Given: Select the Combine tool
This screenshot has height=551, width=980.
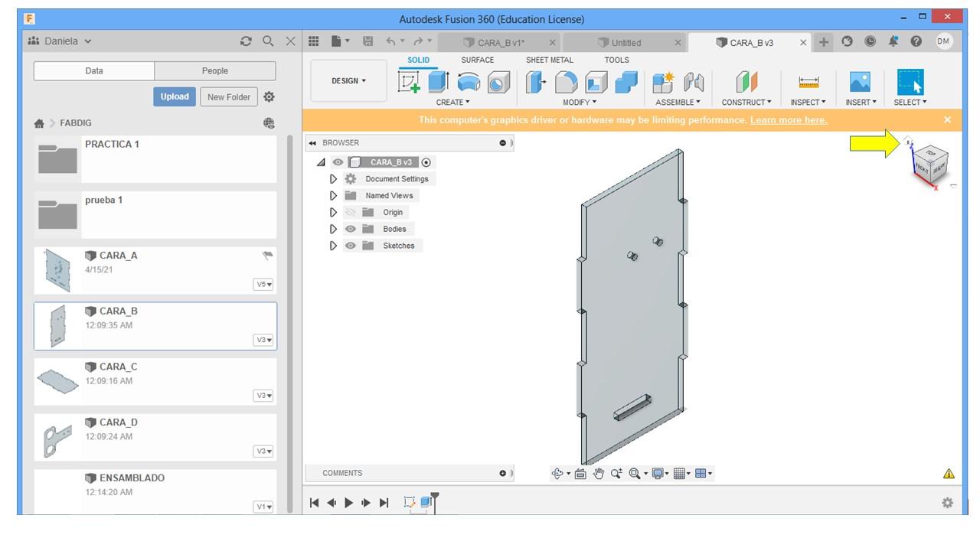Looking at the screenshot, I should (626, 81).
